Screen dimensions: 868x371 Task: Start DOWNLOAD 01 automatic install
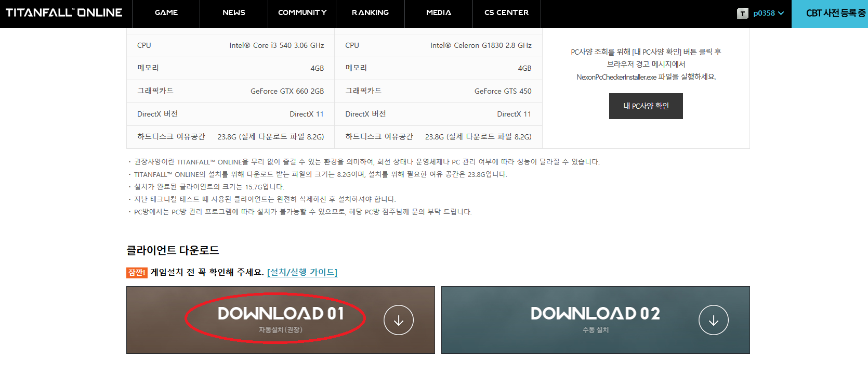tap(280, 318)
